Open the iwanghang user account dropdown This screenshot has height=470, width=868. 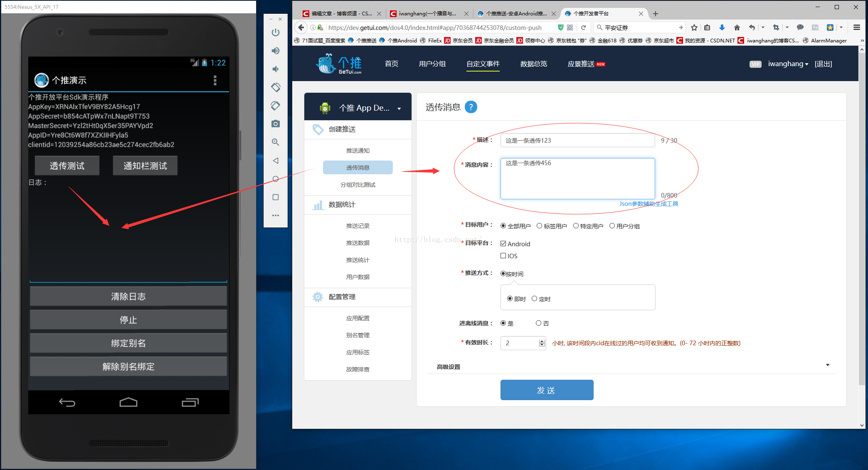pyautogui.click(x=788, y=64)
